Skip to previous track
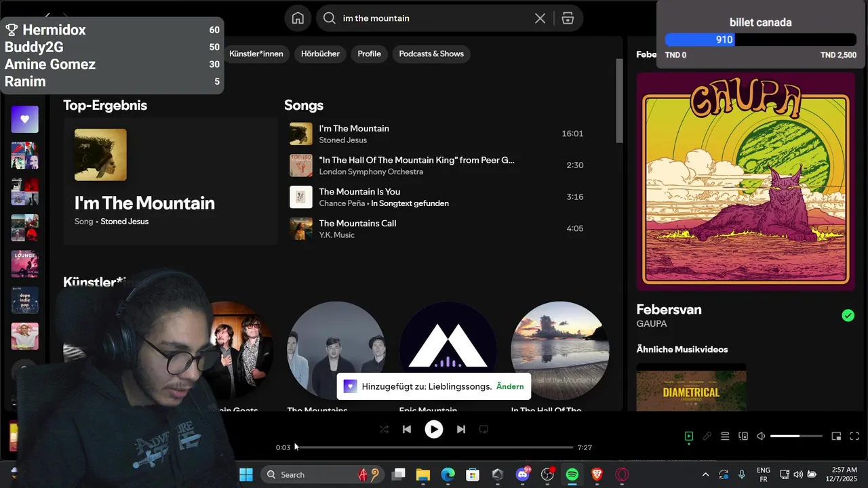Viewport: 868px width, 488px height. (x=407, y=429)
